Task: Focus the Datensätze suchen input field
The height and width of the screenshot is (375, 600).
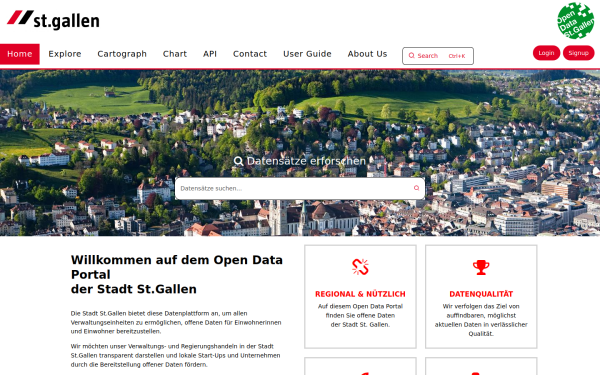Action: pyautogui.click(x=300, y=188)
